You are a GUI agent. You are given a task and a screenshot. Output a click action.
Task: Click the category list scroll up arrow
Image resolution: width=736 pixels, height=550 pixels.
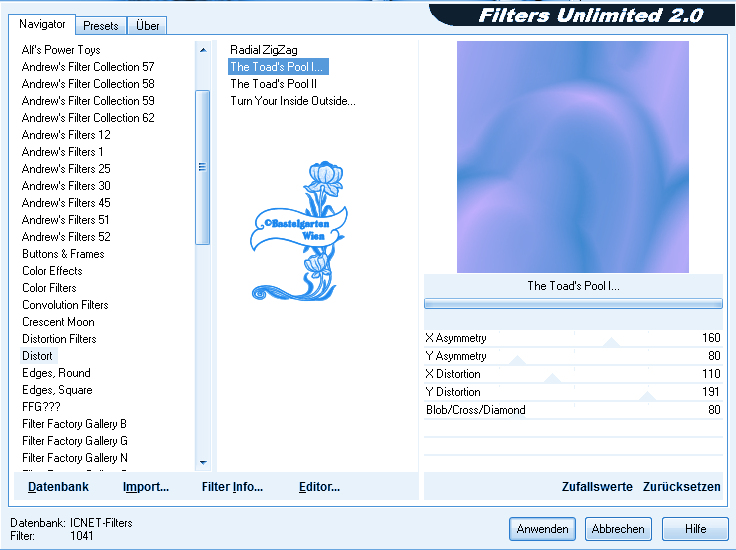coord(203,50)
